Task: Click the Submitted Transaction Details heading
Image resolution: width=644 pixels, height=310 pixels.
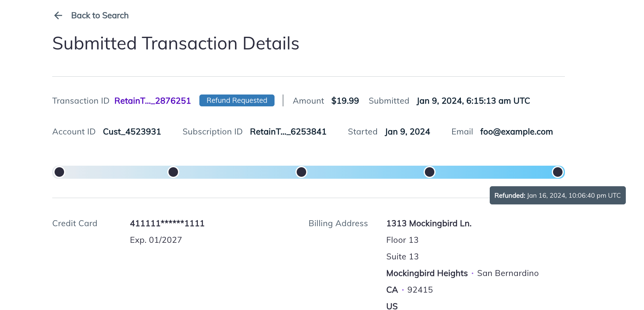Action: (176, 43)
